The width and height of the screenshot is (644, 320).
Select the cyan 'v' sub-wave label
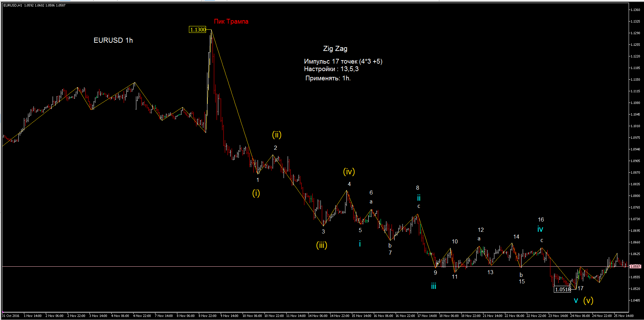576,301
